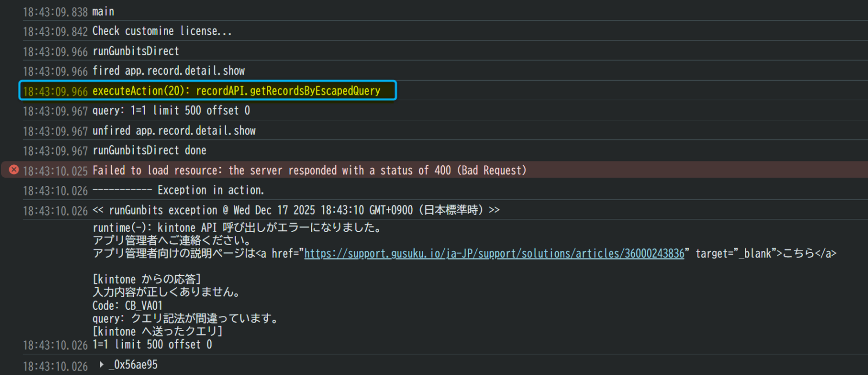Select the 'Code: CB_VA01' text
The height and width of the screenshot is (375, 868).
point(127,306)
